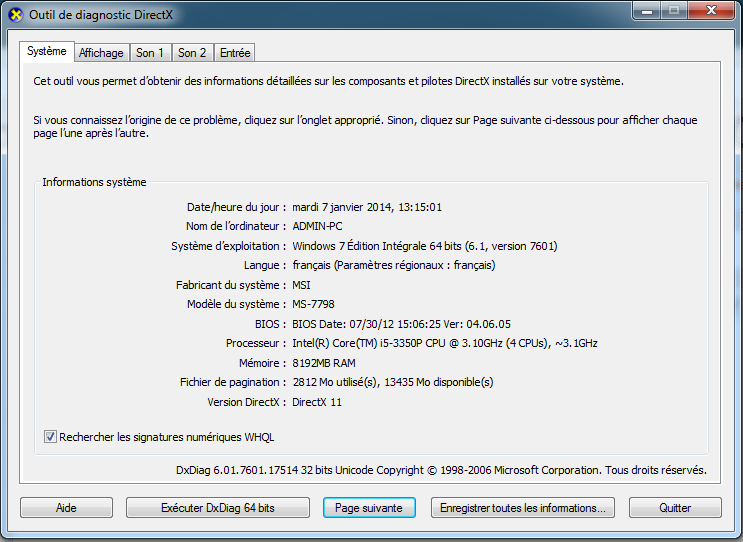Click the Informations système group label
Image resolution: width=743 pixels, height=542 pixels.
point(94,182)
